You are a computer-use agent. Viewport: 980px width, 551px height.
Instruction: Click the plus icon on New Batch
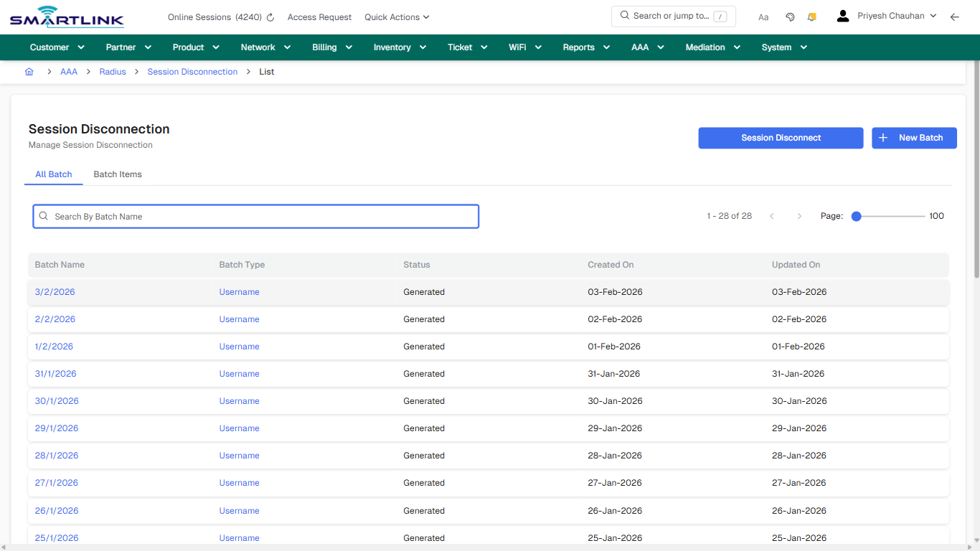882,138
